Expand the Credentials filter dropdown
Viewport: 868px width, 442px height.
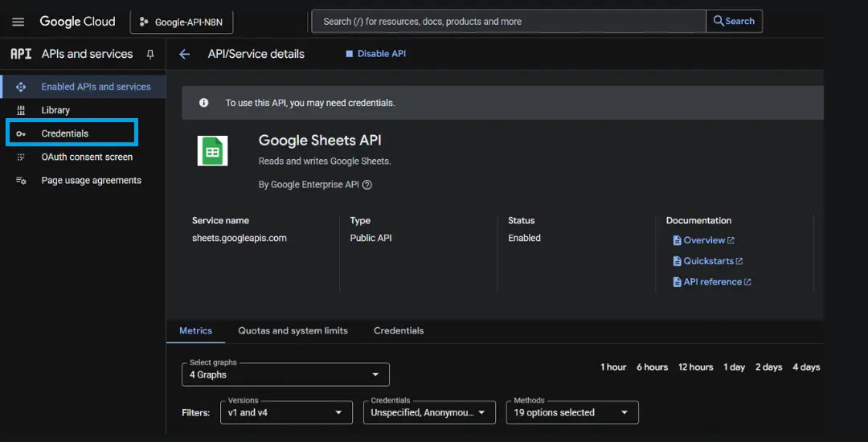click(429, 413)
